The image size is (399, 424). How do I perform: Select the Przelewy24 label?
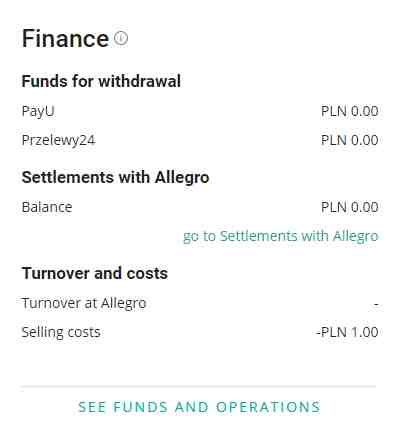coord(58,140)
